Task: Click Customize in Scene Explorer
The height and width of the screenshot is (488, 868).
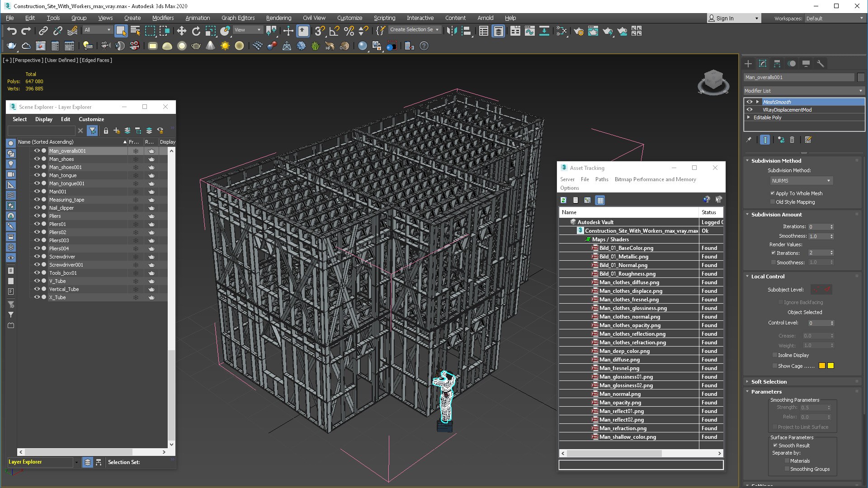Action: [91, 119]
